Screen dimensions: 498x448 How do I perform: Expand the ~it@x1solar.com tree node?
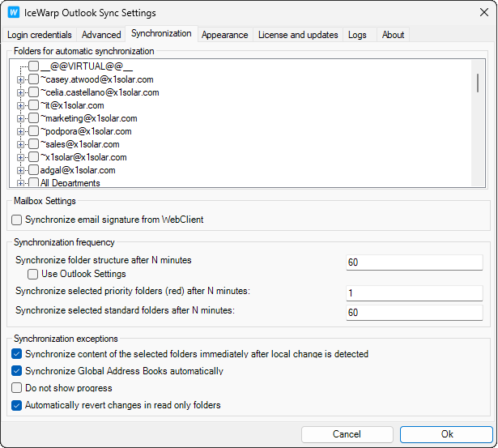click(x=20, y=105)
